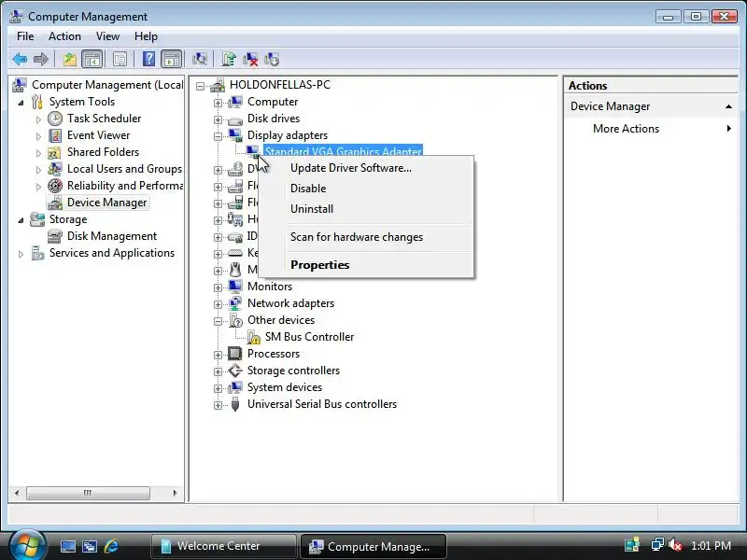Open the View menu
This screenshot has height=560, width=747.
tap(107, 36)
